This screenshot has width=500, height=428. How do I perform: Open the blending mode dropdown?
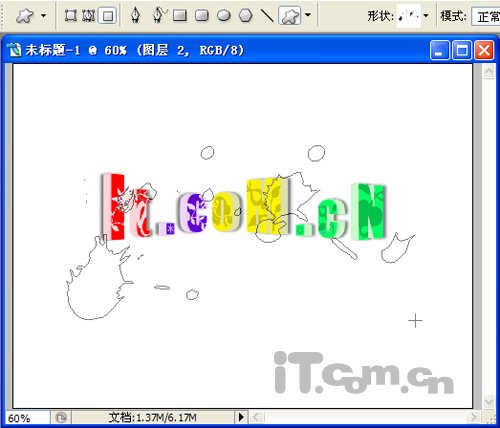(x=486, y=16)
